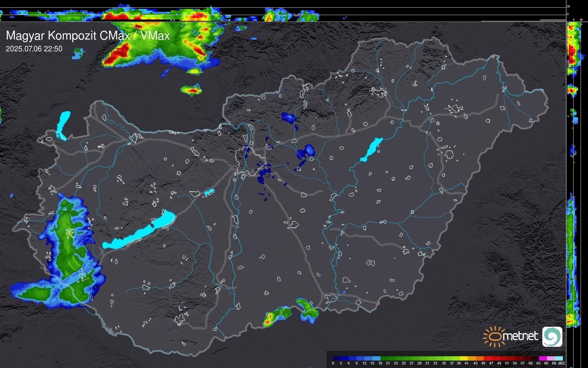Click the Magyar Kompozit CMax / VMax title
Image resolution: width=588 pixels, height=368 pixels.
[88, 36]
